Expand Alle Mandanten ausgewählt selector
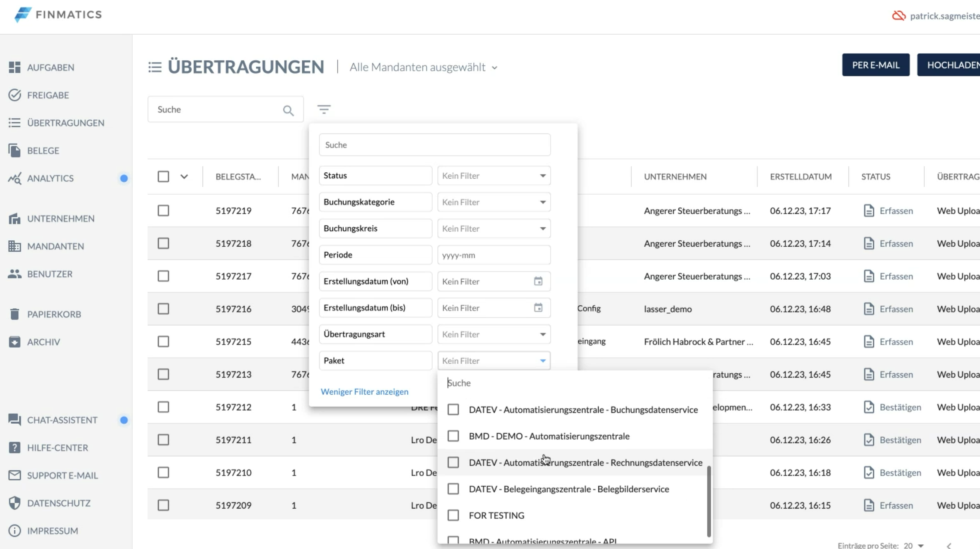The height and width of the screenshot is (549, 980). click(423, 67)
